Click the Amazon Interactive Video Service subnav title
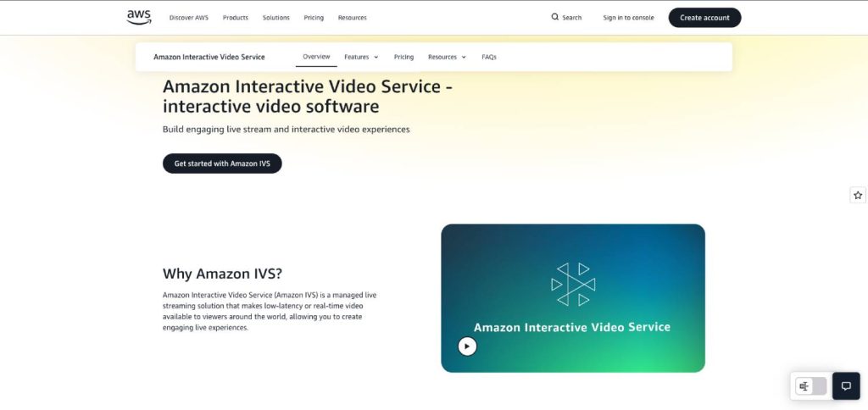 (209, 57)
